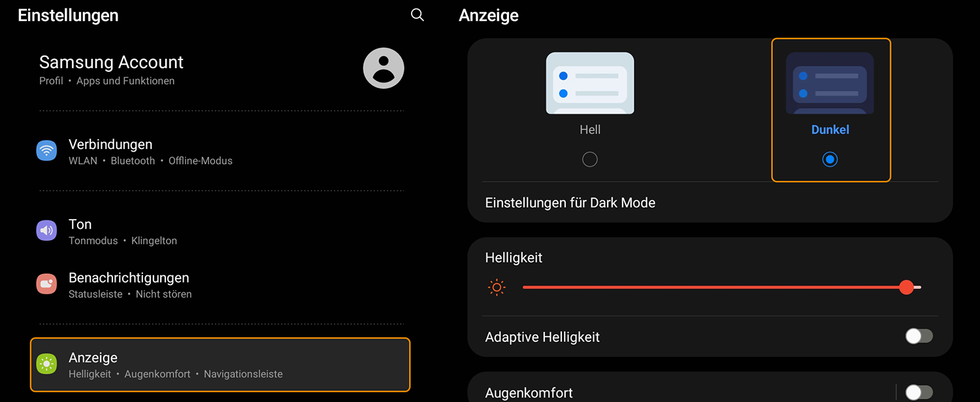Choose the Dunkel radio button
980x402 pixels.
pyautogui.click(x=830, y=159)
